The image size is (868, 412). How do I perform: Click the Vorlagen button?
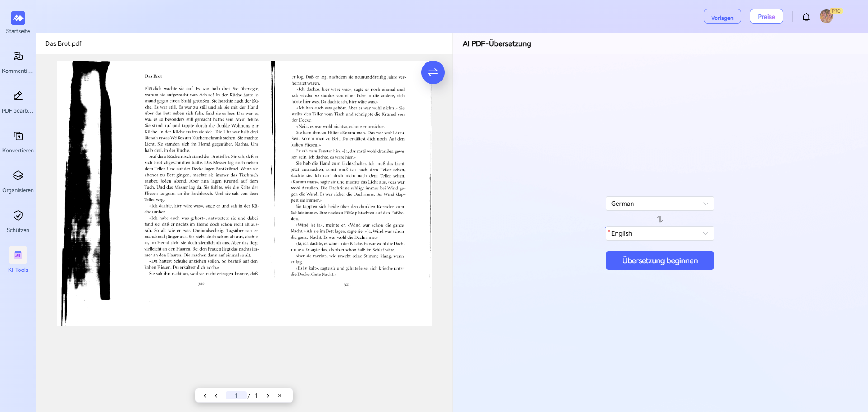(722, 17)
